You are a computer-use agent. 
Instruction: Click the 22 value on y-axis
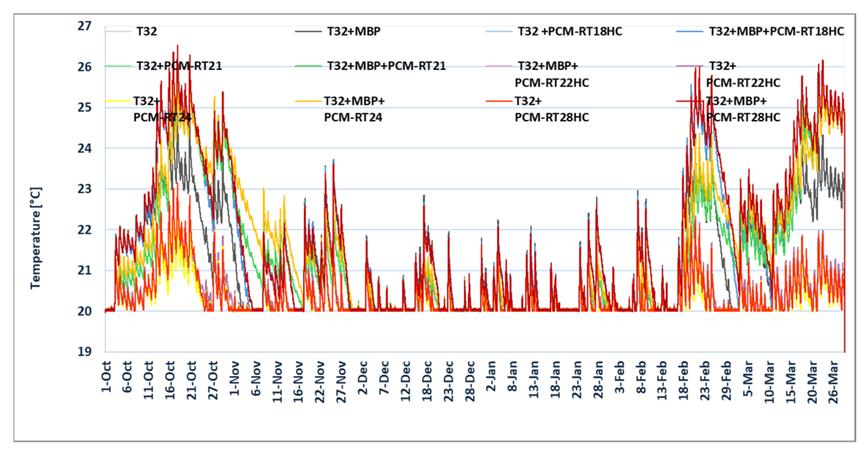84,230
